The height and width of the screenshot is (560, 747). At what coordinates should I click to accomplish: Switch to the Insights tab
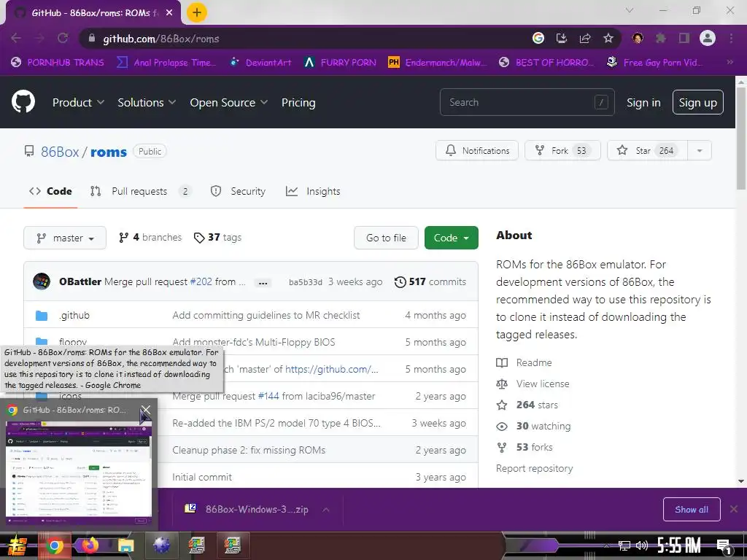coord(313,192)
